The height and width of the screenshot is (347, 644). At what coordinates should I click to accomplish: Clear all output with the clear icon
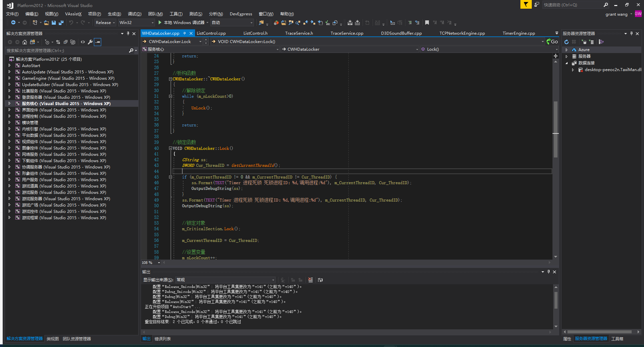(x=311, y=280)
